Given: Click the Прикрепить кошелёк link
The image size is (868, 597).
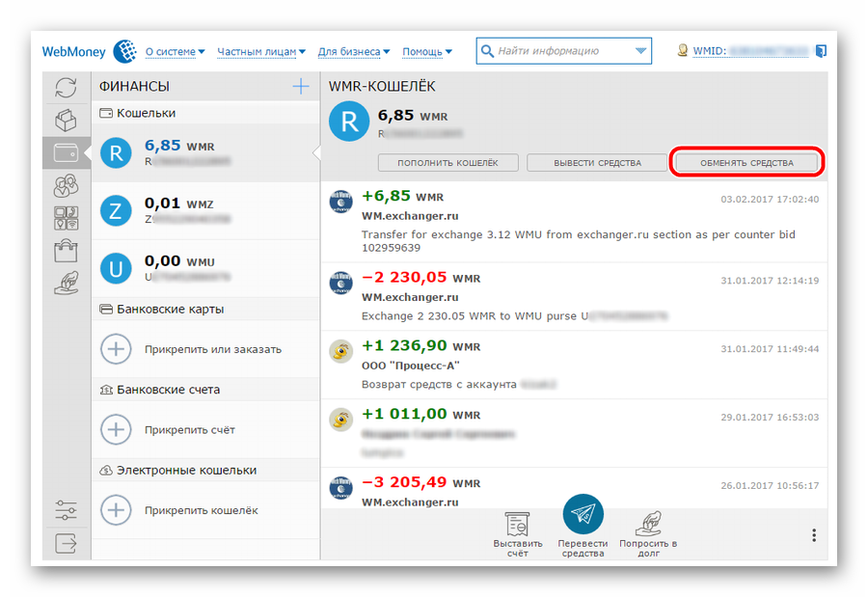Looking at the screenshot, I should click(x=202, y=510).
